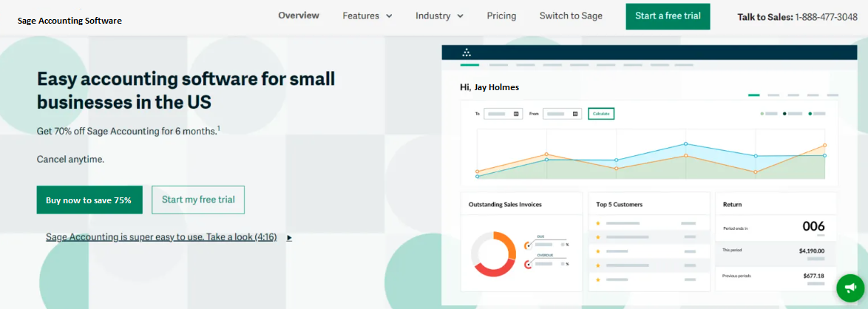Viewport: 868px width, 309px height.
Task: Expand the Industry dropdown menu
Action: (439, 16)
